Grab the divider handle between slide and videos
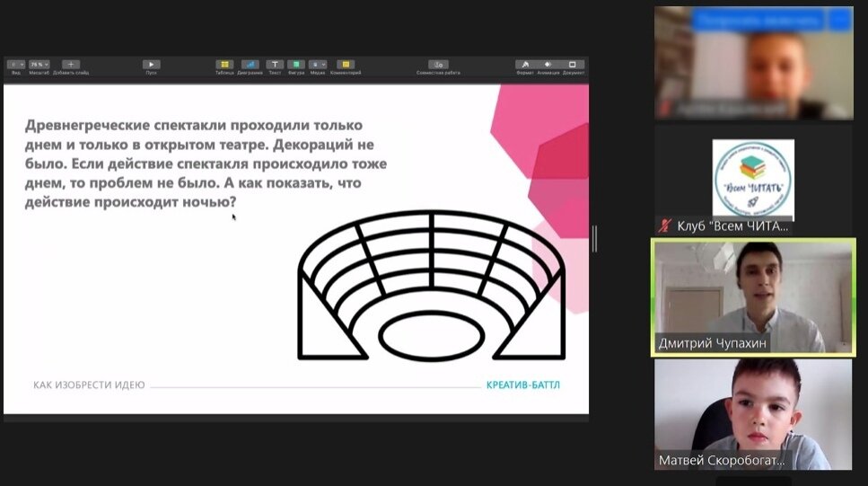Viewport: 868px width, 486px height. pos(594,239)
